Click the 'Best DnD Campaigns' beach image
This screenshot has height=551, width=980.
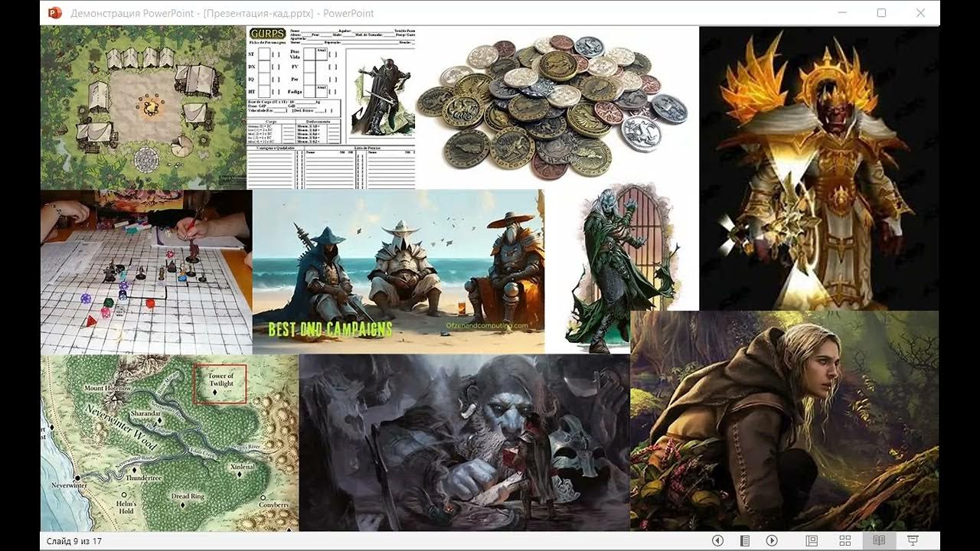click(x=398, y=271)
